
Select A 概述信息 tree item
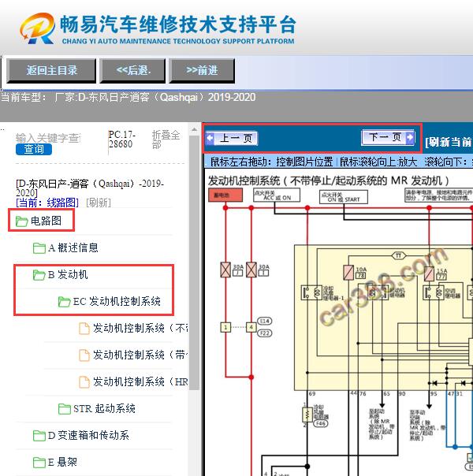pyautogui.click(x=73, y=247)
